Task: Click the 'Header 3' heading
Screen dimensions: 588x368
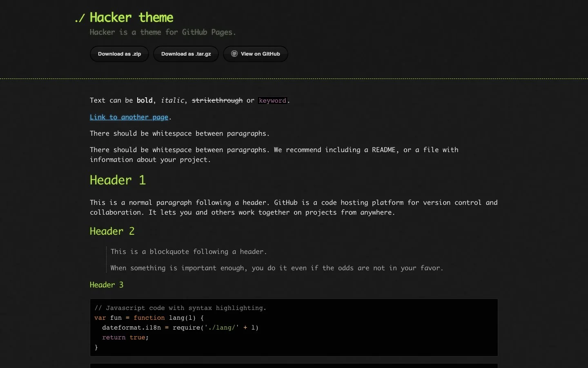Action: 107,285
